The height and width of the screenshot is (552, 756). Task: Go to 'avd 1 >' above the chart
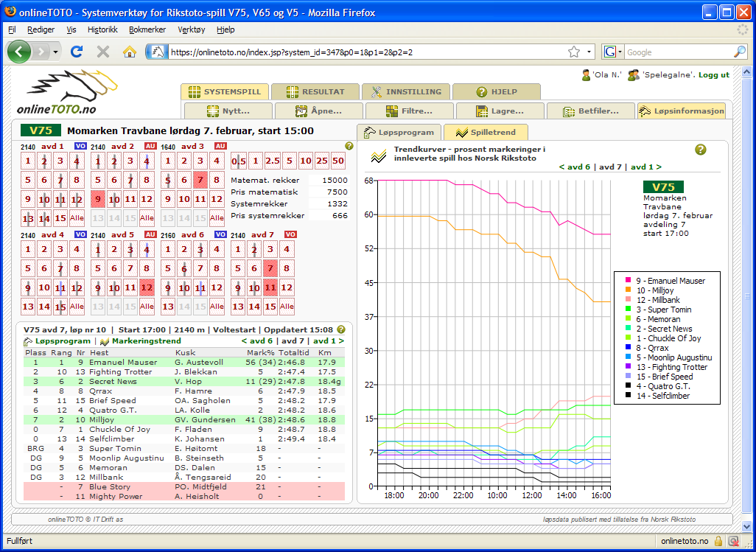[646, 167]
